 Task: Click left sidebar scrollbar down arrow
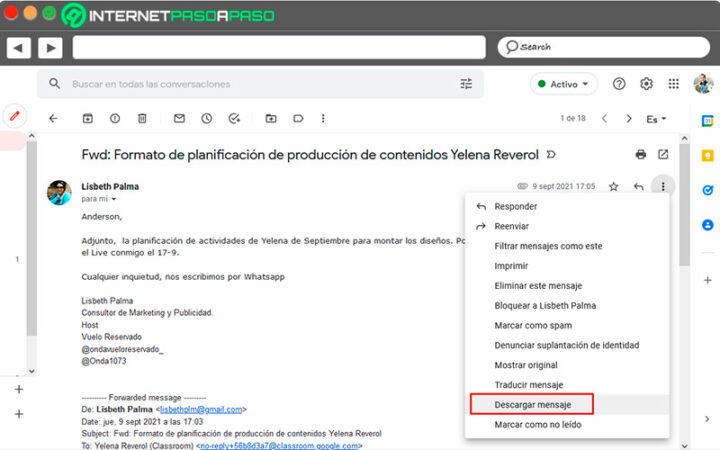coord(31,371)
